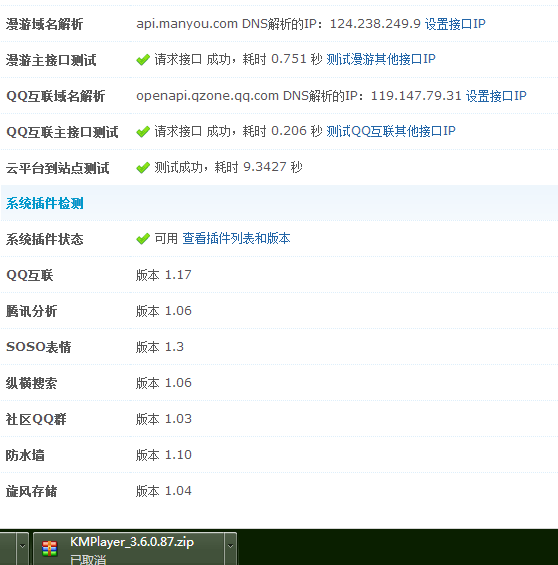The height and width of the screenshot is (565, 558).
Task: Click the IP address 119.147.79.31
Action: [416, 96]
